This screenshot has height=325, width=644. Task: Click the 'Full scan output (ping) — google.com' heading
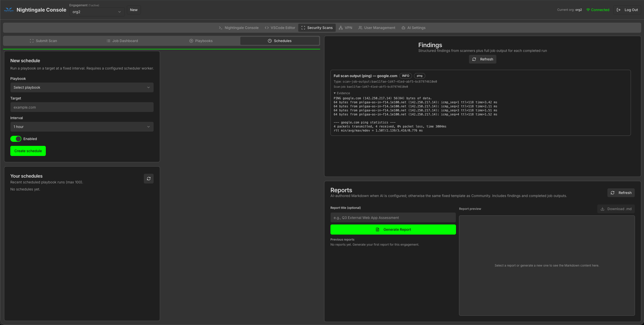(365, 76)
